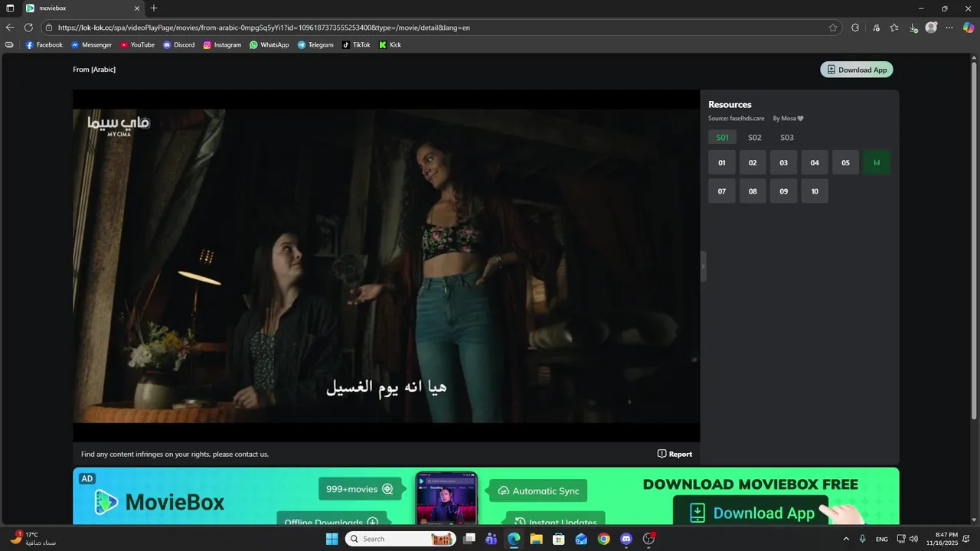The width and height of the screenshot is (980, 551).
Task: Close the moviebox tab
Action: pos(137,8)
